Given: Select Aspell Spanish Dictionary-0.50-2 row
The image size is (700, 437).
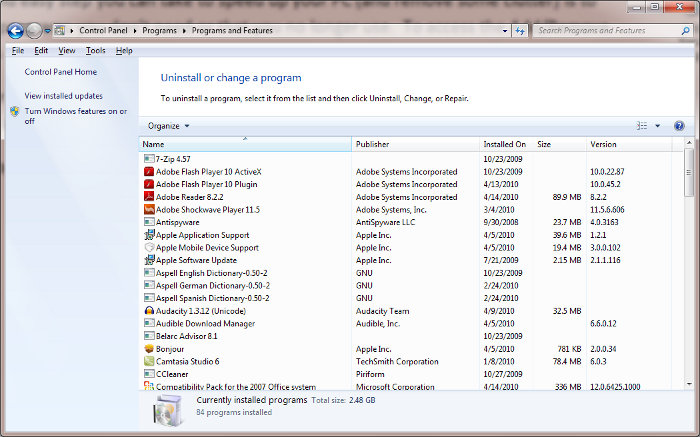Looking at the screenshot, I should click(405, 298).
